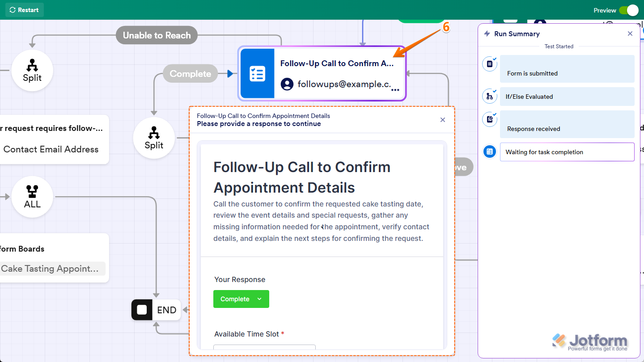Click the Waiting for task completion step icon
The width and height of the screenshot is (644, 362).
489,152
